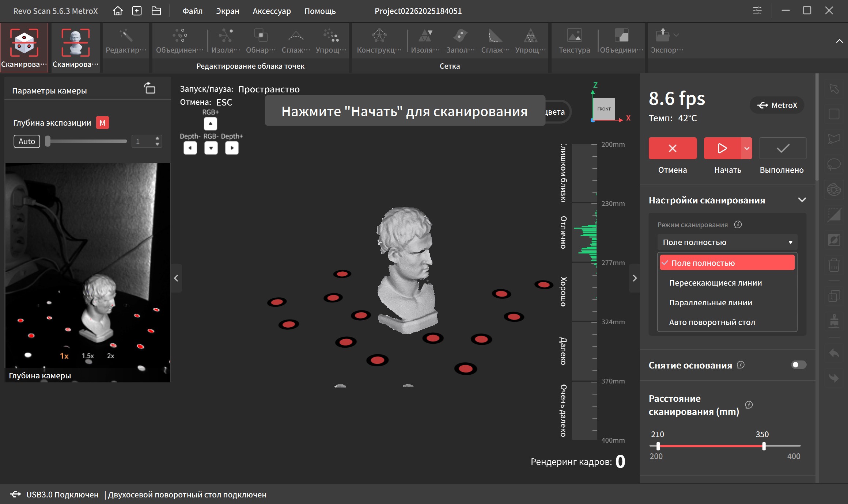The image size is (848, 504).
Task: Open the settings sliders icon in title bar
Action: tap(757, 11)
